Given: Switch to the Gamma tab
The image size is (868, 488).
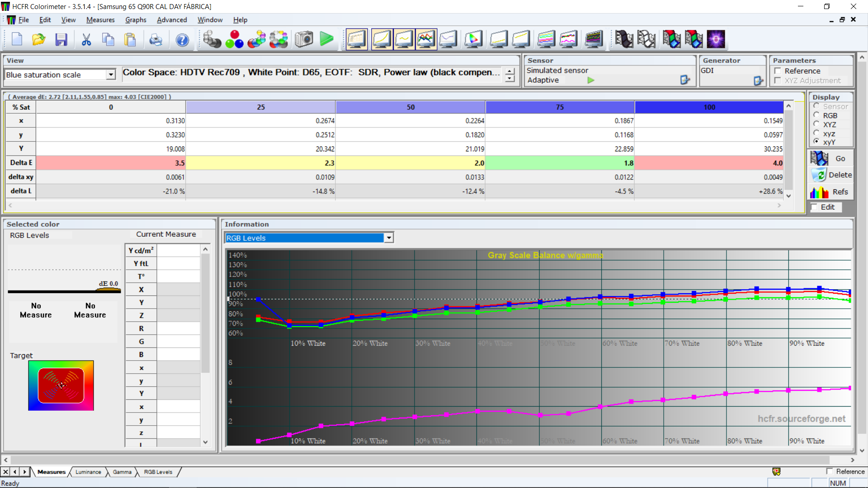Looking at the screenshot, I should click(x=122, y=472).
